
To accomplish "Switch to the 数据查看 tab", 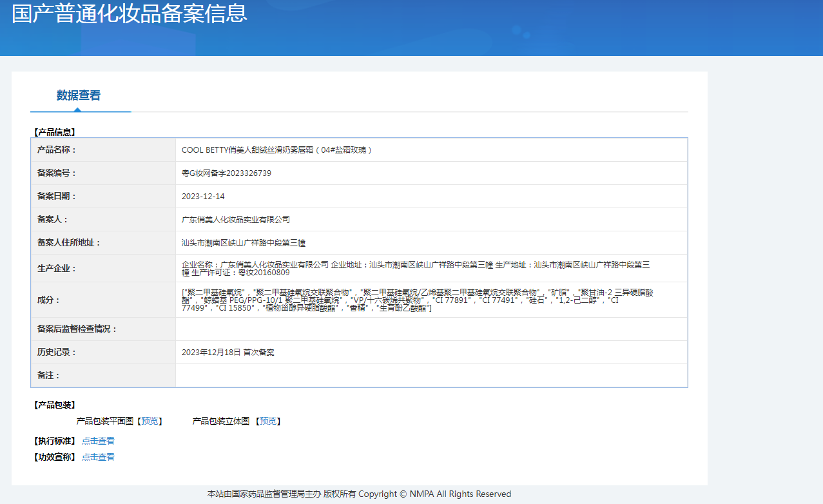I will pos(79,95).
